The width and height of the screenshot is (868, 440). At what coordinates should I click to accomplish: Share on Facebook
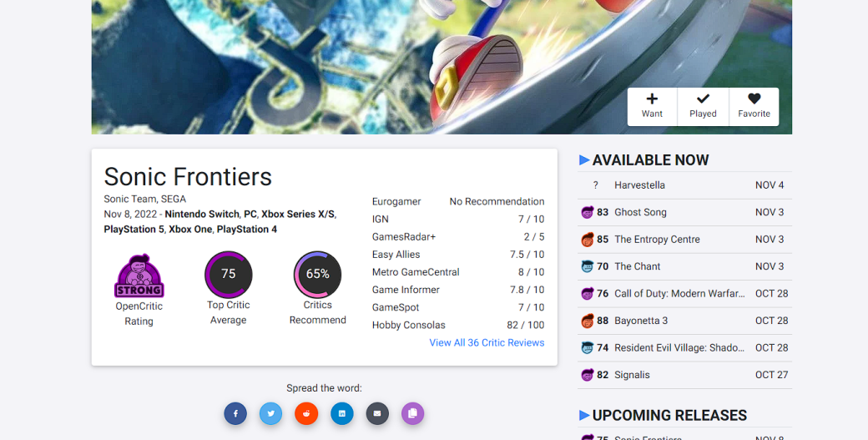click(x=235, y=413)
